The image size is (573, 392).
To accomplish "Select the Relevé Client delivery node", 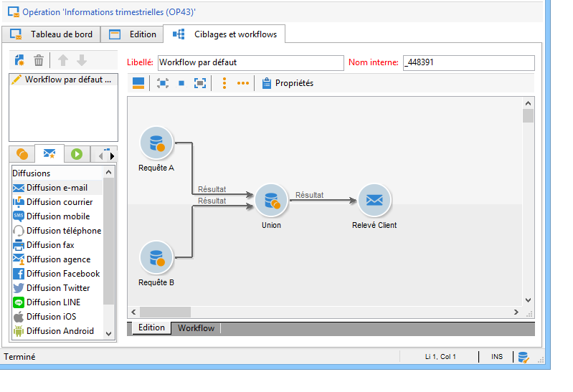I will click(x=374, y=201).
